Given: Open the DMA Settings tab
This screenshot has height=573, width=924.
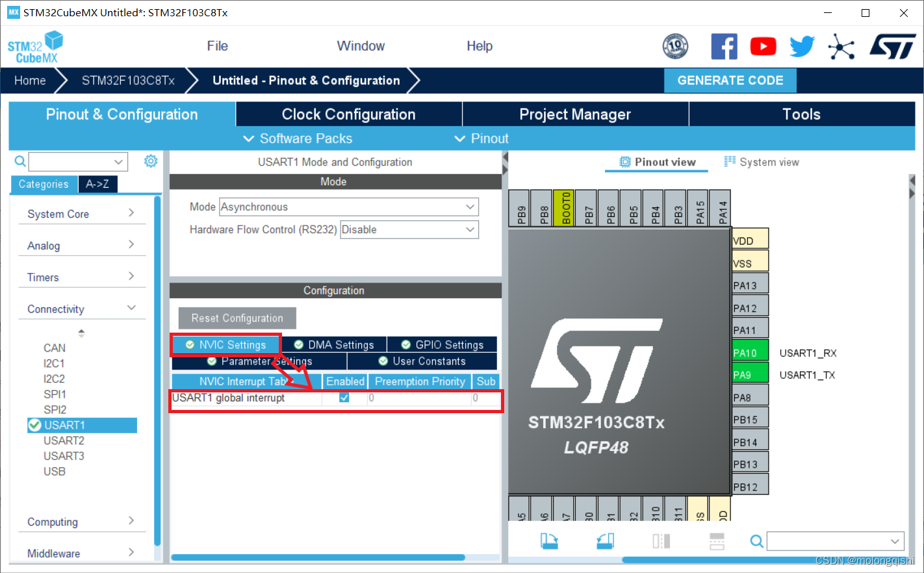Looking at the screenshot, I should 333,344.
